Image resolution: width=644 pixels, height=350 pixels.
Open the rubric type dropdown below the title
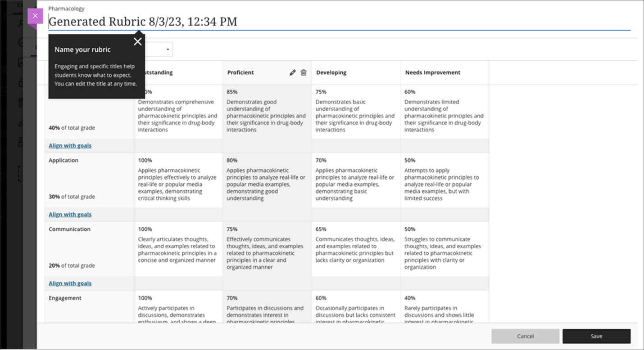coord(159,49)
